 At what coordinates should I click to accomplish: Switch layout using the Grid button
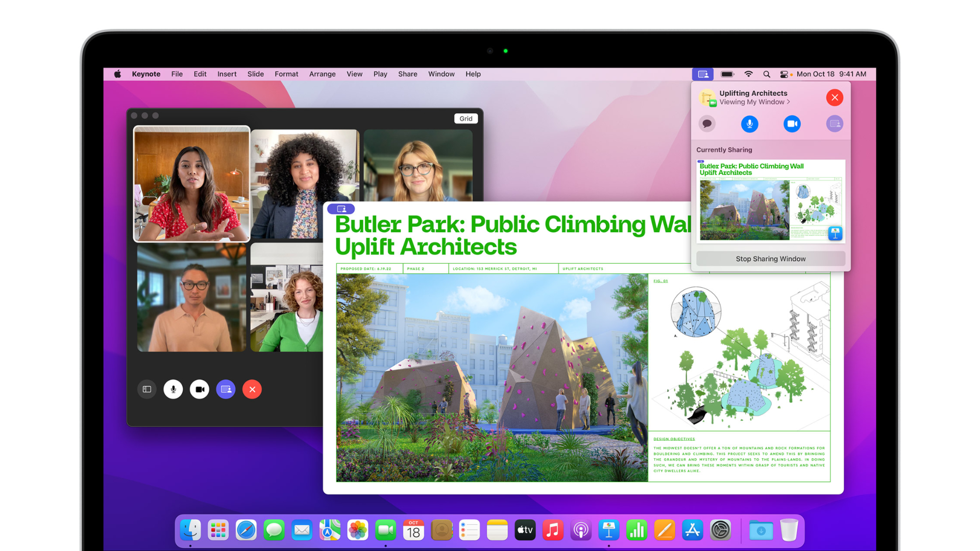click(465, 118)
